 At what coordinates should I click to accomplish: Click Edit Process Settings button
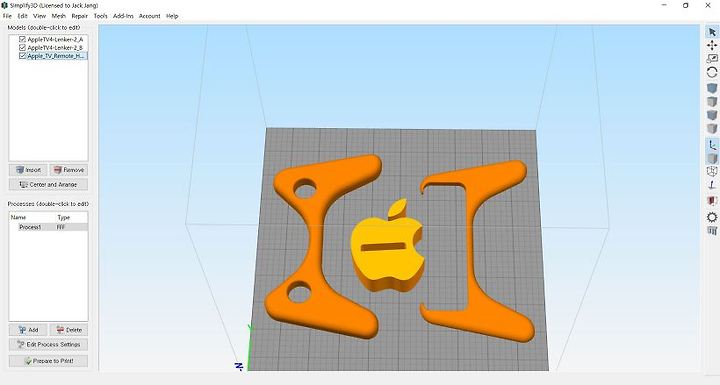[48, 345]
